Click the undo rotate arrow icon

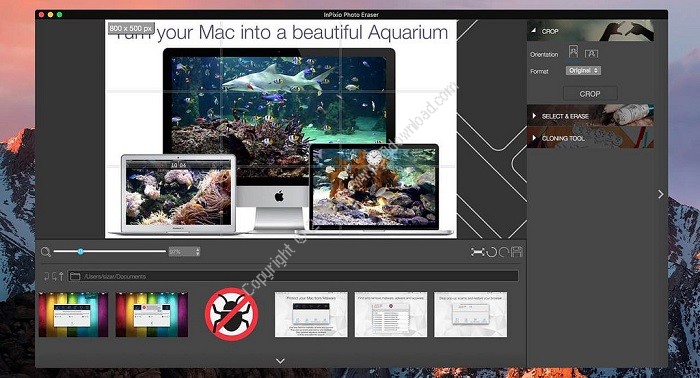tap(492, 252)
